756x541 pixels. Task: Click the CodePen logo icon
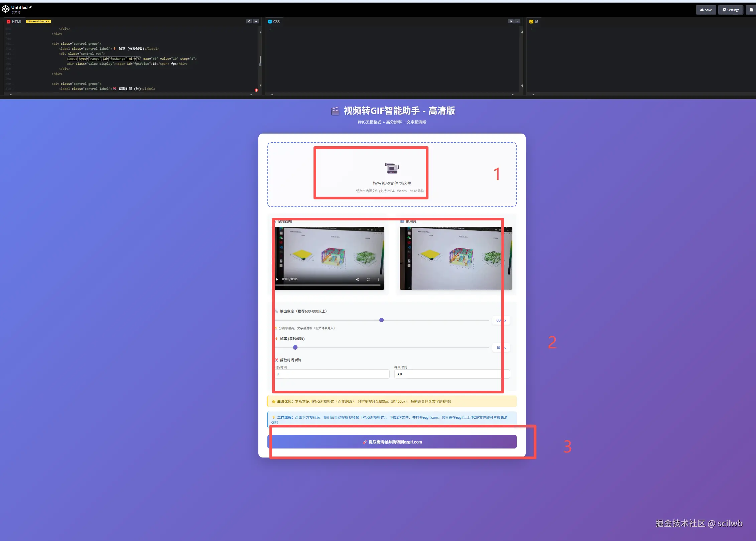click(x=5, y=9)
